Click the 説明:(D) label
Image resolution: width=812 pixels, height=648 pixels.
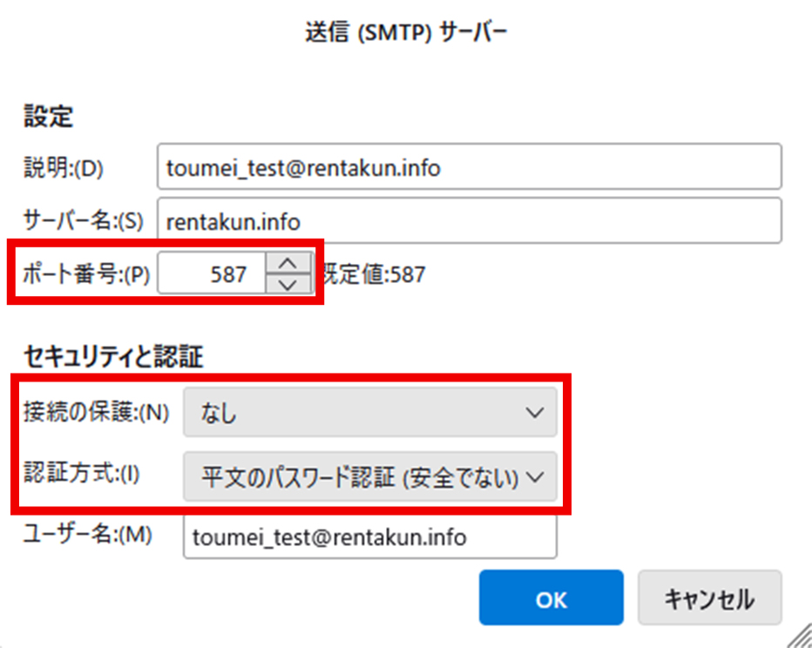tap(63, 168)
